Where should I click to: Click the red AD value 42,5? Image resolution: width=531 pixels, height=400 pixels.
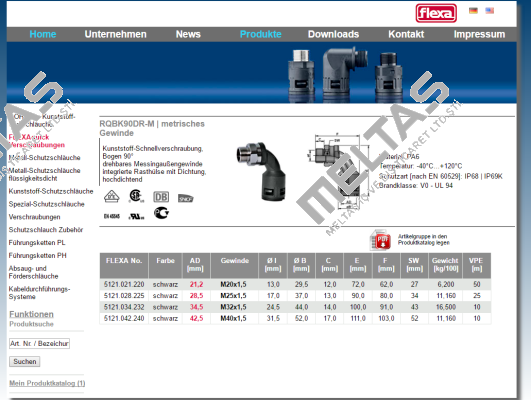pyautogui.click(x=196, y=318)
